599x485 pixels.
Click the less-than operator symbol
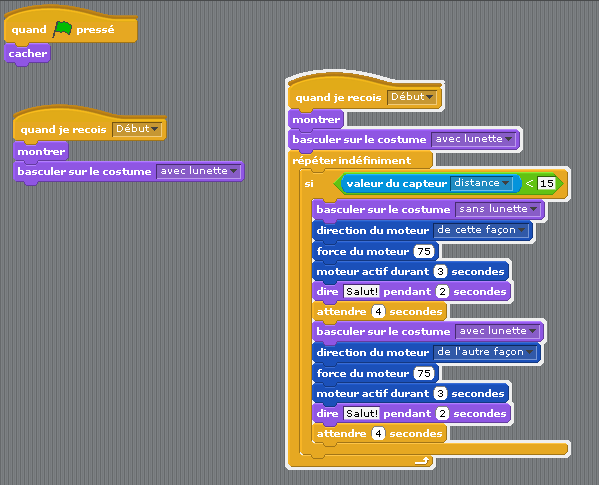coord(529,183)
